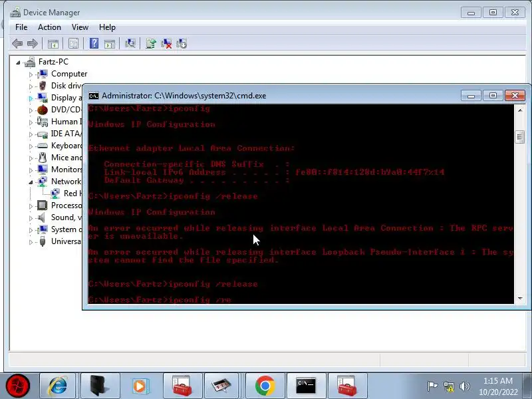Click the blue Help question mark icon
The width and height of the screenshot is (532, 399).
click(94, 43)
